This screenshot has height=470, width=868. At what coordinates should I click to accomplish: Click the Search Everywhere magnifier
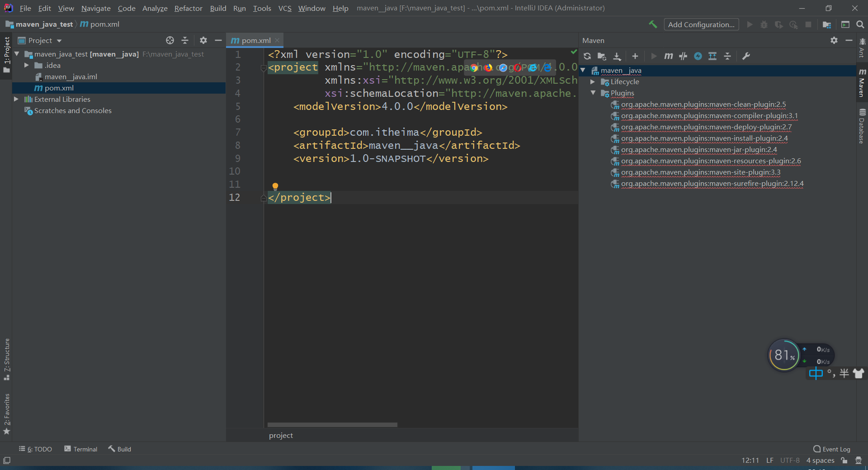860,24
